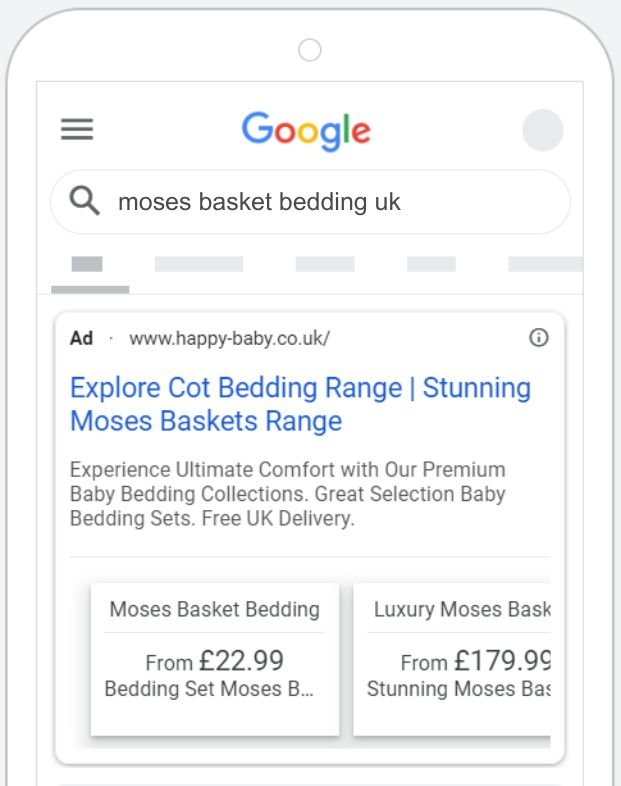The image size is (621, 786).
Task: Click the "From £179.99" price
Action: point(476,661)
